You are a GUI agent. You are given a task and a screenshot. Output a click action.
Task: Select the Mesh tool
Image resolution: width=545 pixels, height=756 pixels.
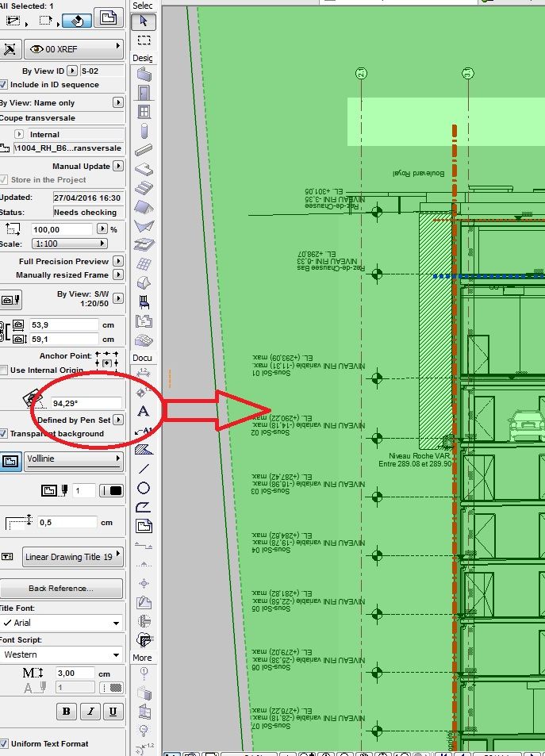pos(144,340)
